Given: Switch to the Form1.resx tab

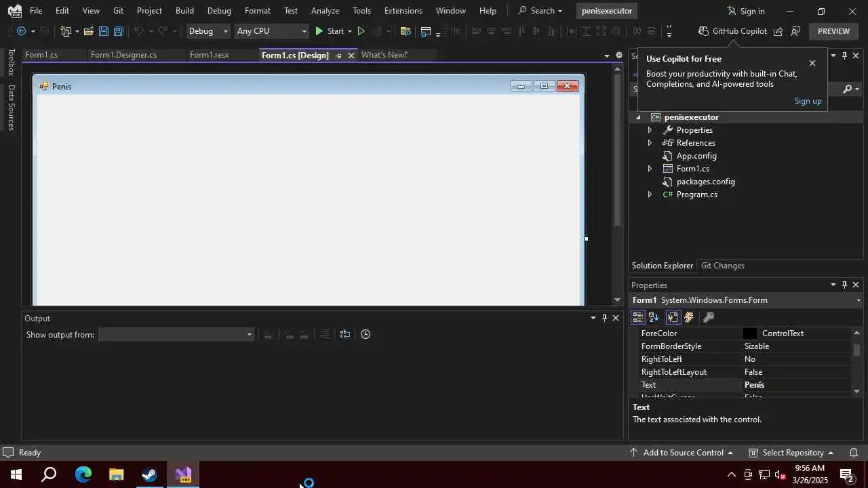Looking at the screenshot, I should click(209, 55).
